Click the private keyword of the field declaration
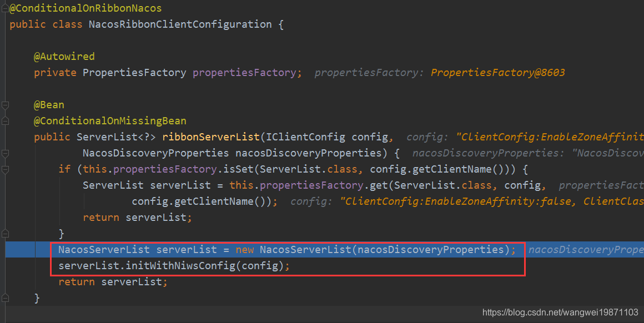Image resolution: width=644 pixels, height=323 pixels. tap(55, 73)
